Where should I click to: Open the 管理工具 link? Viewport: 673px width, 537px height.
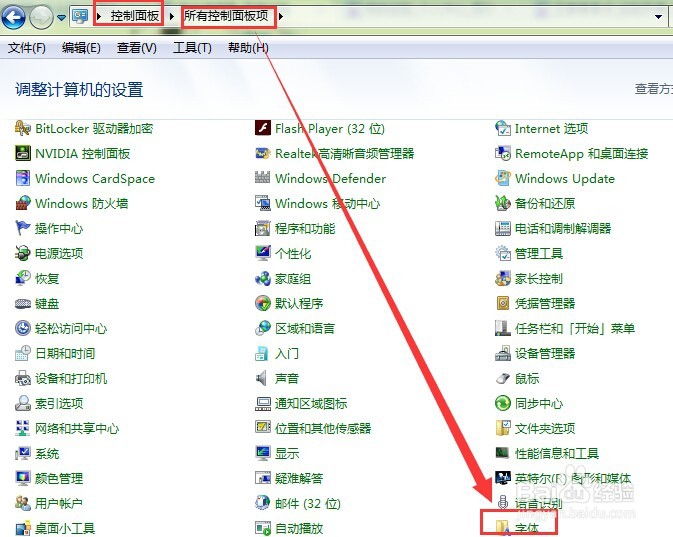[x=539, y=253]
